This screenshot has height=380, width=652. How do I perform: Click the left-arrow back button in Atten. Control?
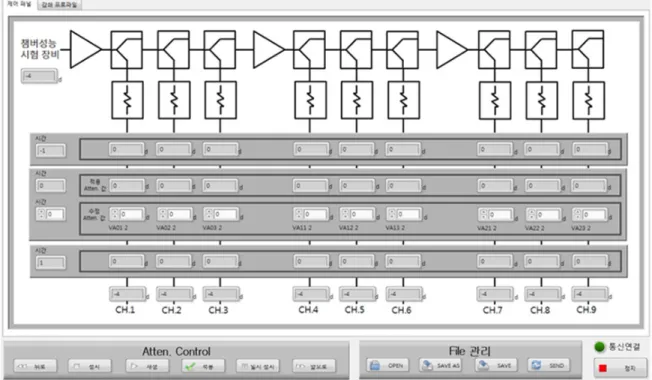point(35,366)
